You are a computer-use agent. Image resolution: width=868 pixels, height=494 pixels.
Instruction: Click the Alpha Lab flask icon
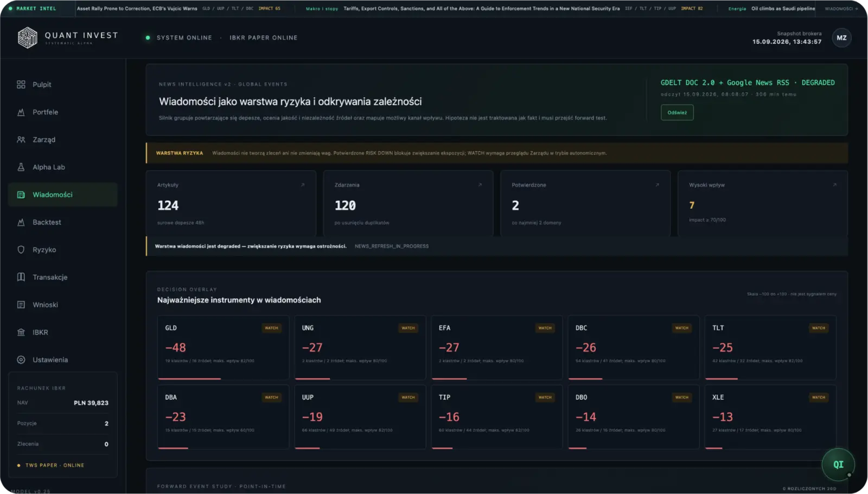(21, 167)
